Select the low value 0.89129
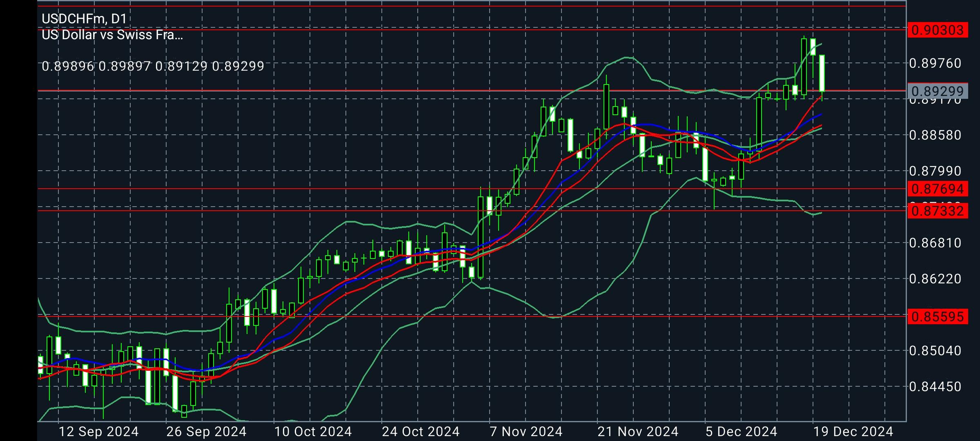 click(x=181, y=66)
